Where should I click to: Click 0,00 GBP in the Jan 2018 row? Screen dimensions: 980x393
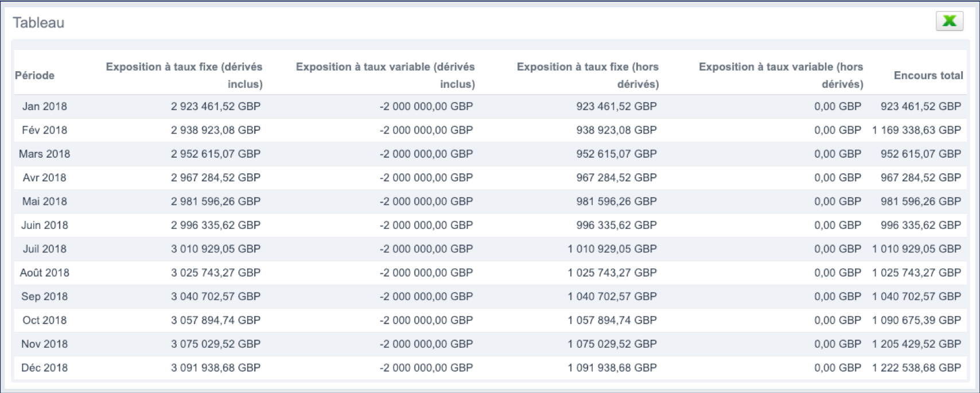point(838,106)
